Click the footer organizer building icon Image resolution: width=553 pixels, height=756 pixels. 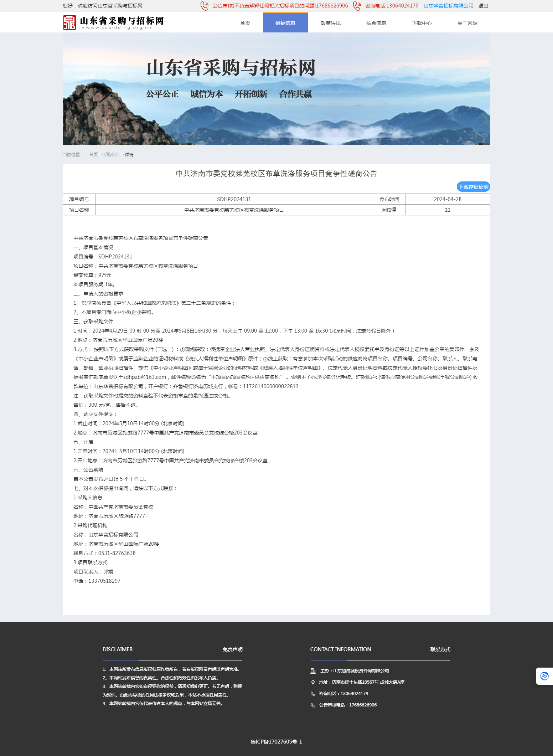click(x=313, y=671)
